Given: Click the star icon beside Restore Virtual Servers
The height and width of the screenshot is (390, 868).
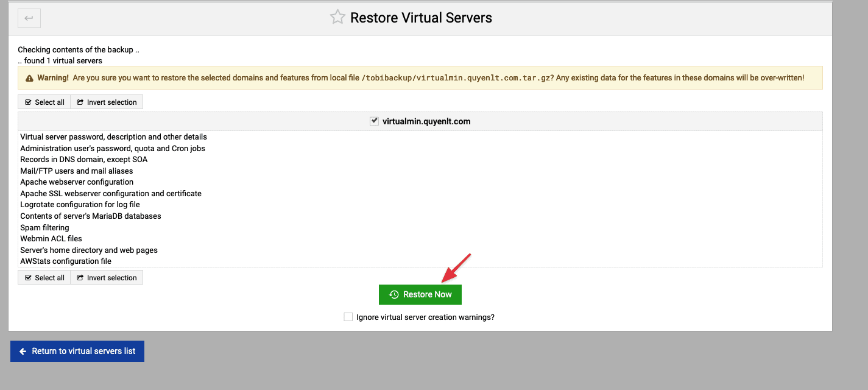Looking at the screenshot, I should (337, 17).
